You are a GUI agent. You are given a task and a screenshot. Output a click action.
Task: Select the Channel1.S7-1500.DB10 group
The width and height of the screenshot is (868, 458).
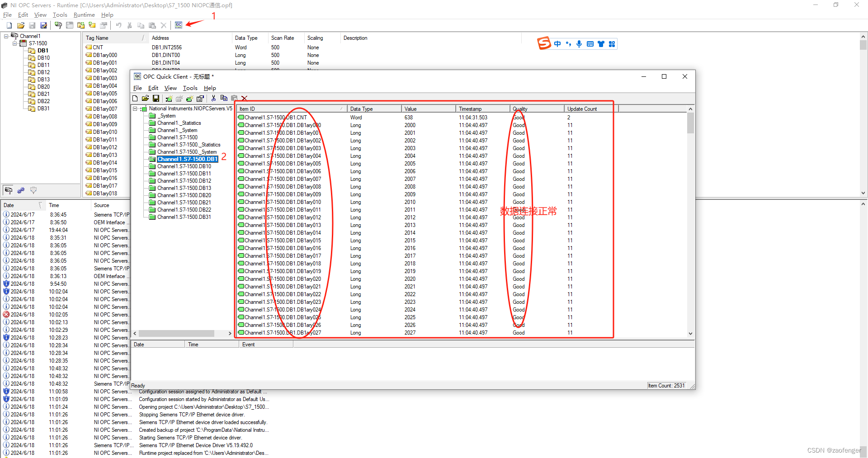(184, 166)
